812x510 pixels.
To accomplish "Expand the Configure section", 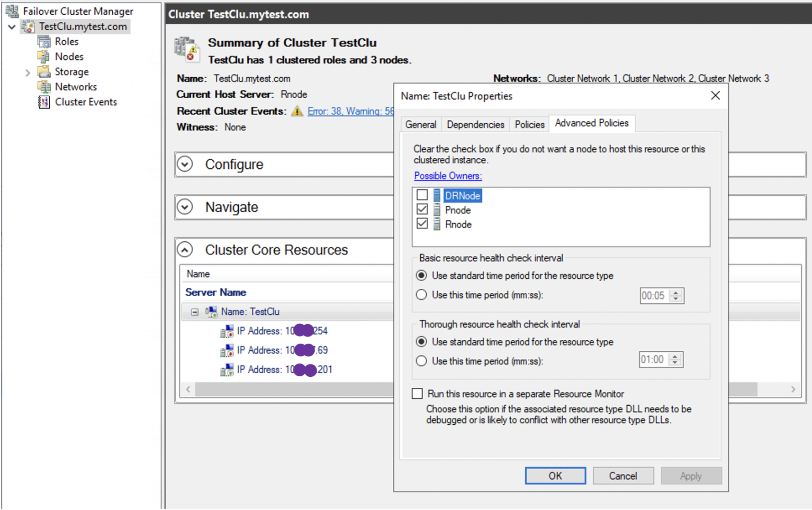I will coord(185,164).
